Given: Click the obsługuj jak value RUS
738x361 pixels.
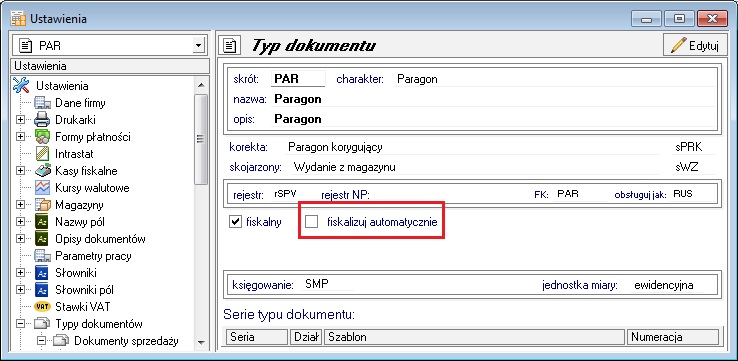Looking at the screenshot, I should coord(683,193).
